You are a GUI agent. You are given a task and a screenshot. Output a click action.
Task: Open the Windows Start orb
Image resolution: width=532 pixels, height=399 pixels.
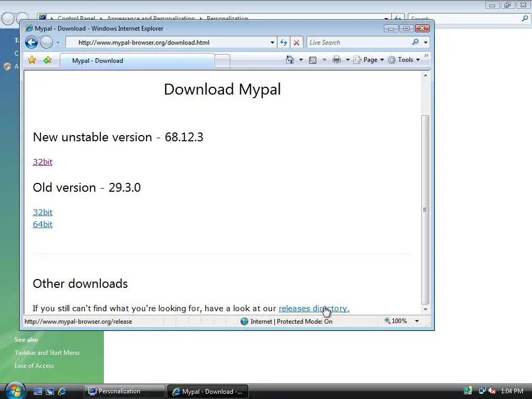(15, 391)
